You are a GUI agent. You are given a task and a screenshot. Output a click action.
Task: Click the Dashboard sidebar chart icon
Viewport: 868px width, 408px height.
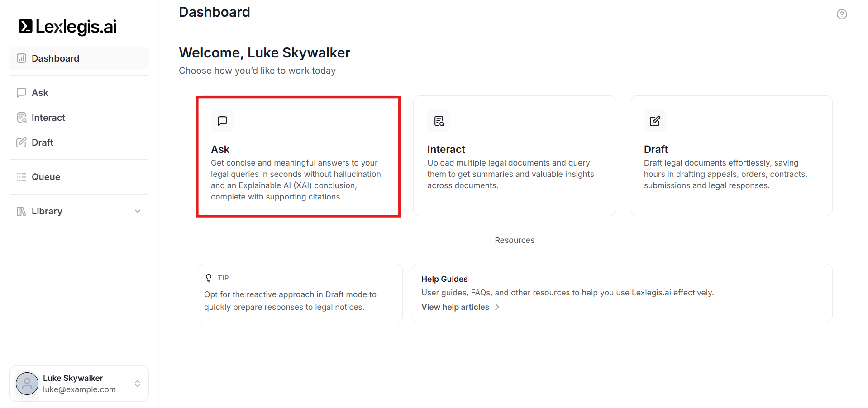tap(21, 58)
